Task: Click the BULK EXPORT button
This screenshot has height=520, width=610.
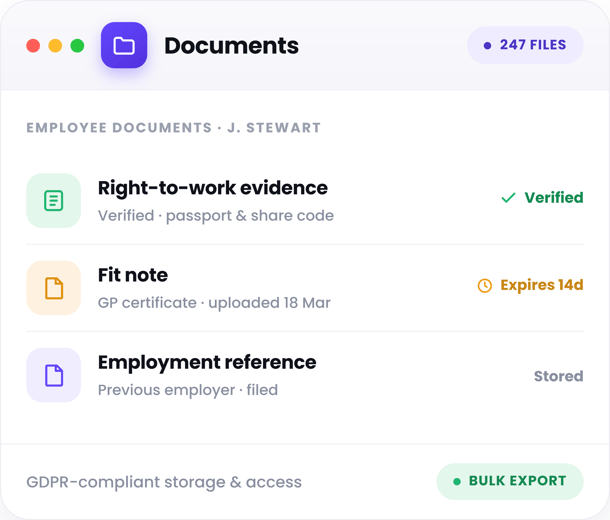Action: coord(510,481)
